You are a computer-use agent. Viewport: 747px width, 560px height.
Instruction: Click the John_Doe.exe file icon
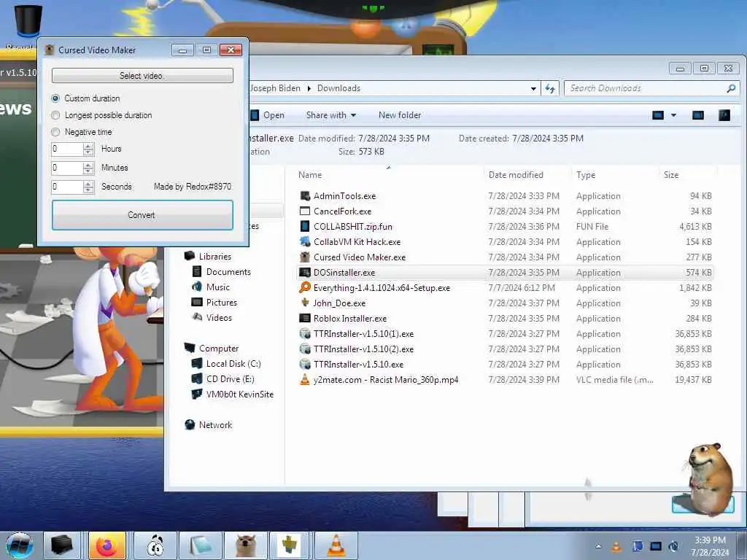[x=305, y=303]
